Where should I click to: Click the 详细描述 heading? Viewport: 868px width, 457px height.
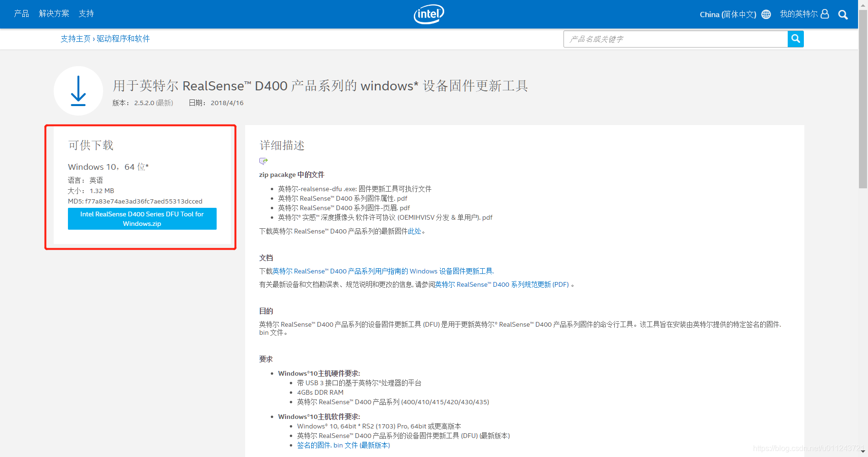tap(282, 145)
